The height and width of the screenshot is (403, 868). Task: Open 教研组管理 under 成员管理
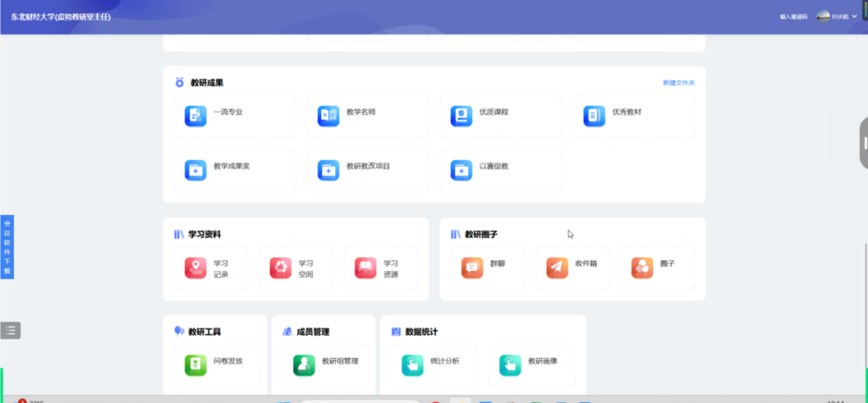[304, 365]
